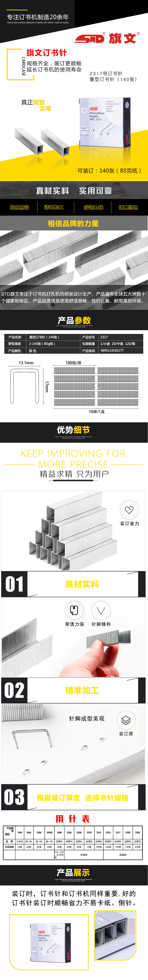Screen dimensions: 148x980
Task: Click the V-shaped 针脚锋利 icon
Action: [x=101, y=610]
